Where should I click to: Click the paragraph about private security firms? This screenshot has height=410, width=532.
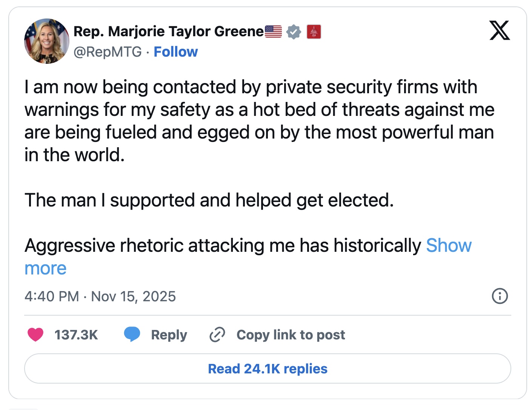tap(259, 121)
